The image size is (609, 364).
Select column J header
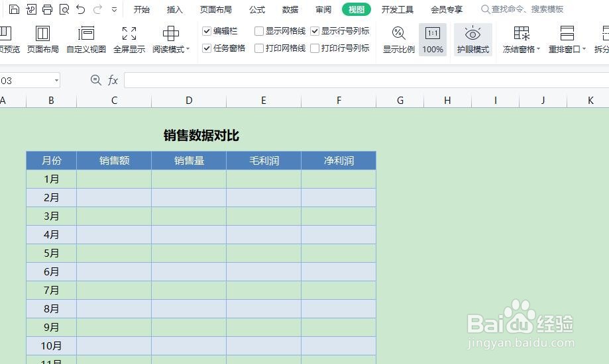pyautogui.click(x=543, y=101)
